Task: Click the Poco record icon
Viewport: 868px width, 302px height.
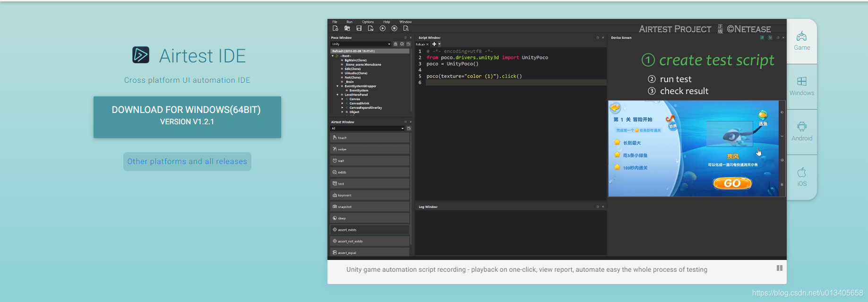Action: [408, 44]
